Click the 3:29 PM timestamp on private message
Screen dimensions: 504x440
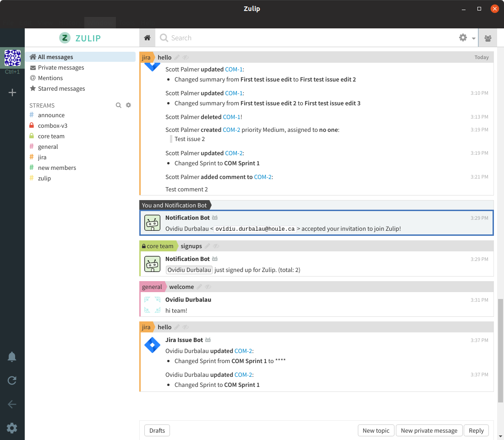pos(479,218)
